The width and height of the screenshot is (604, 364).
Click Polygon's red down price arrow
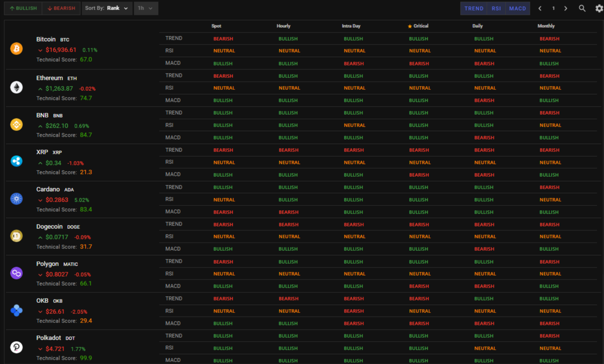click(x=40, y=275)
